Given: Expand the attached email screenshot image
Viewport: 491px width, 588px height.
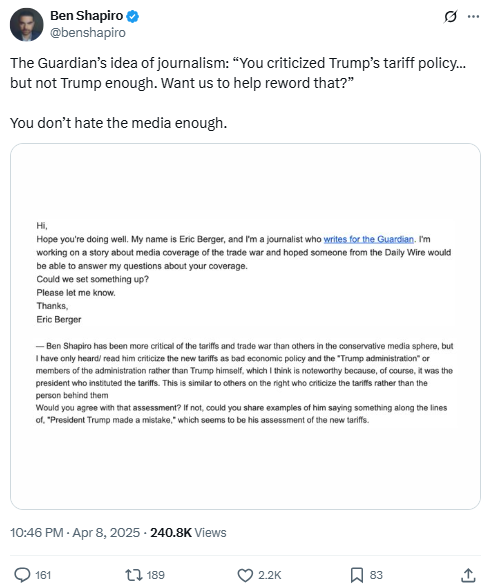Looking at the screenshot, I should click(x=245, y=326).
